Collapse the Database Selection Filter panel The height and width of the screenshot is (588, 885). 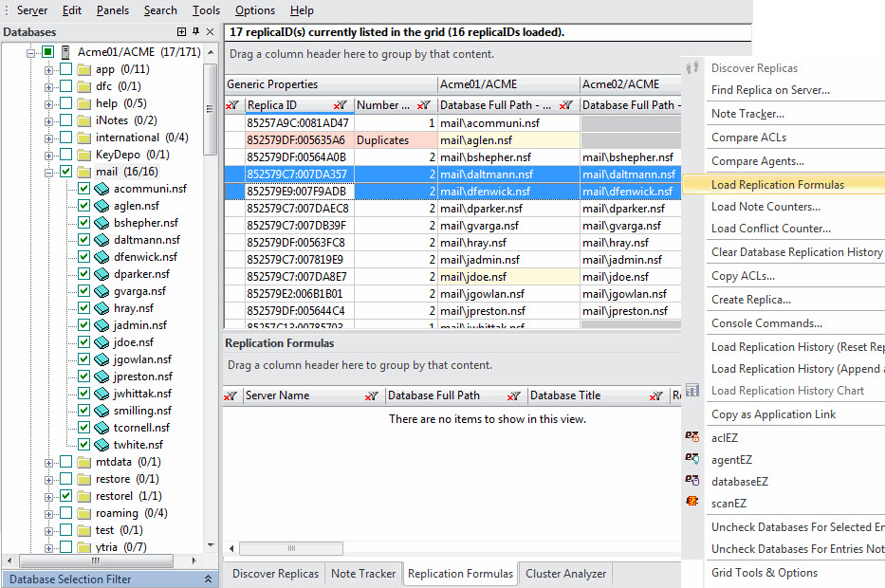(208, 579)
